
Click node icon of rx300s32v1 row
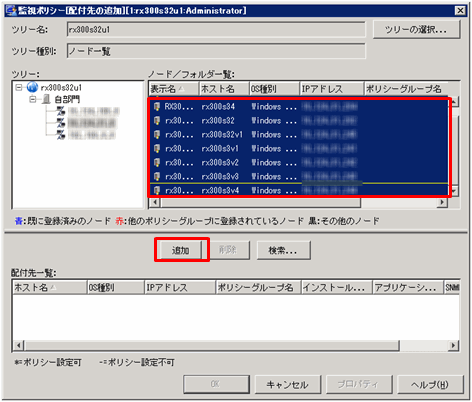click(157, 135)
